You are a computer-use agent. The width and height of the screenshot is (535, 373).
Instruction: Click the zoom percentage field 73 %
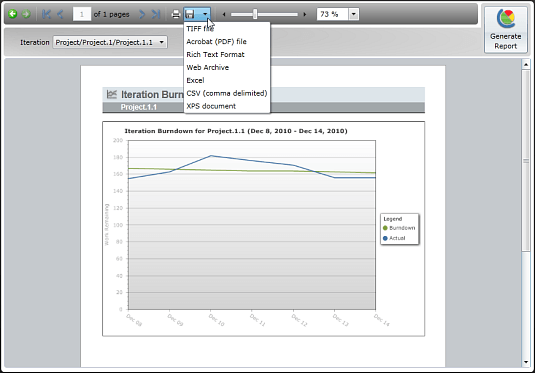[333, 14]
